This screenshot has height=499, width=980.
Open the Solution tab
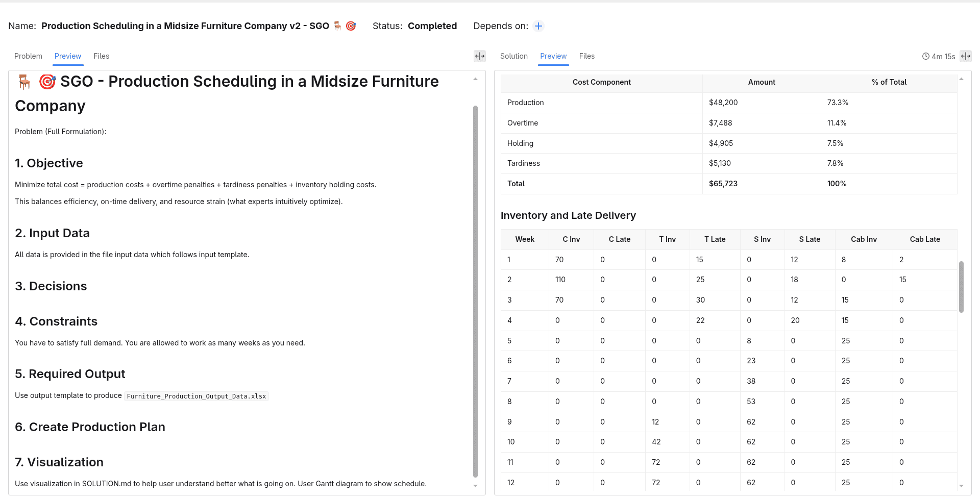(514, 56)
